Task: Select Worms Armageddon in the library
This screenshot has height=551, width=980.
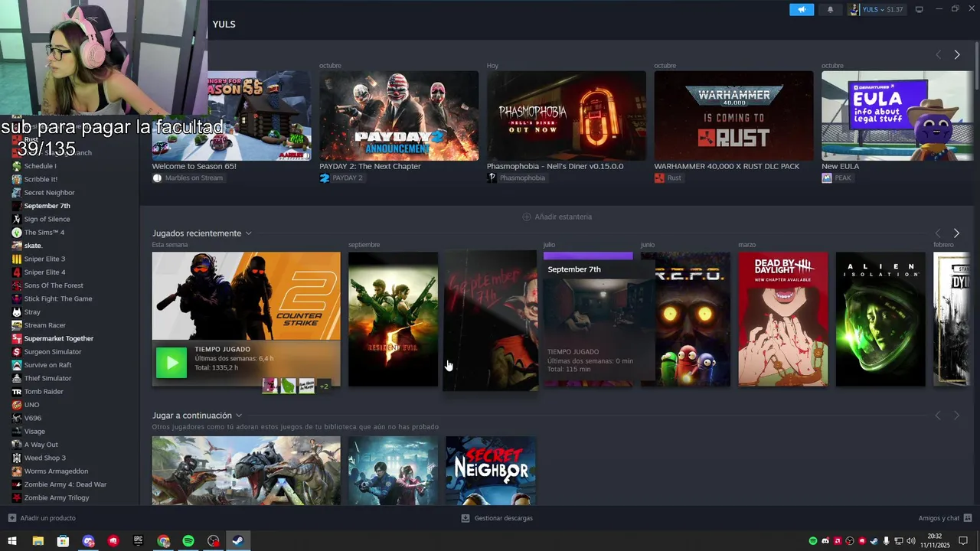Action: [56, 471]
